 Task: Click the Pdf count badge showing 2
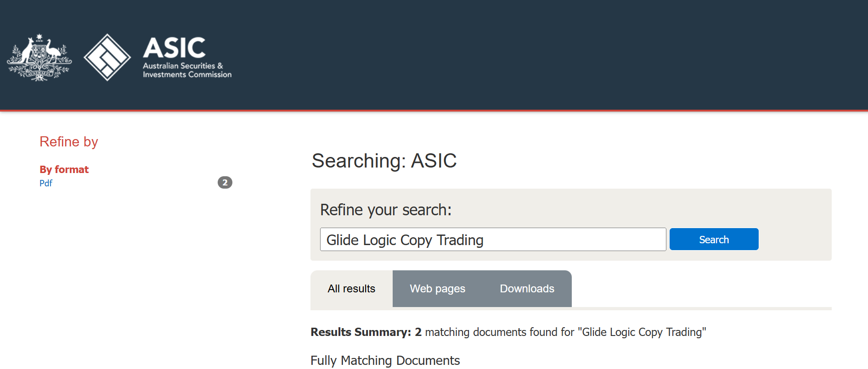(225, 183)
